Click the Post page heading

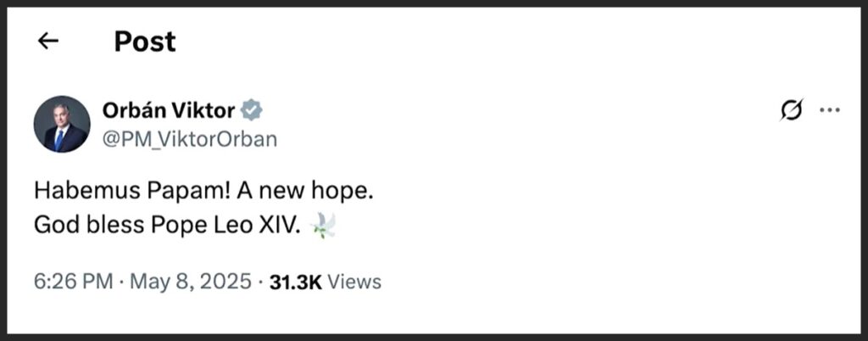(x=145, y=41)
